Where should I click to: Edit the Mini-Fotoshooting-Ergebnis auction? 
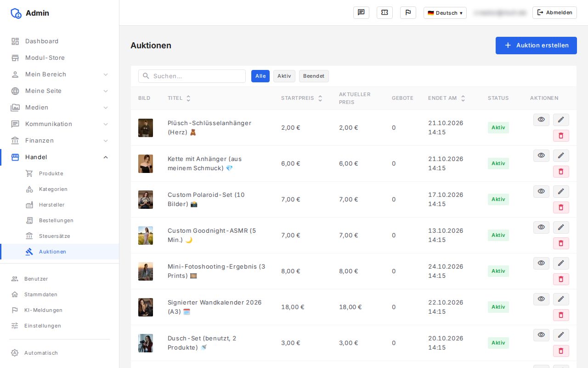(561, 263)
